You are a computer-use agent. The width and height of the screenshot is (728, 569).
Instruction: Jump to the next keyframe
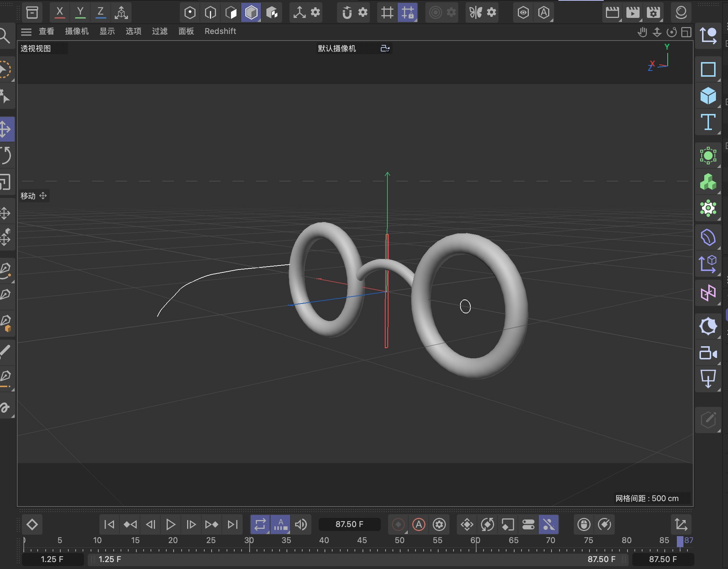pos(212,524)
